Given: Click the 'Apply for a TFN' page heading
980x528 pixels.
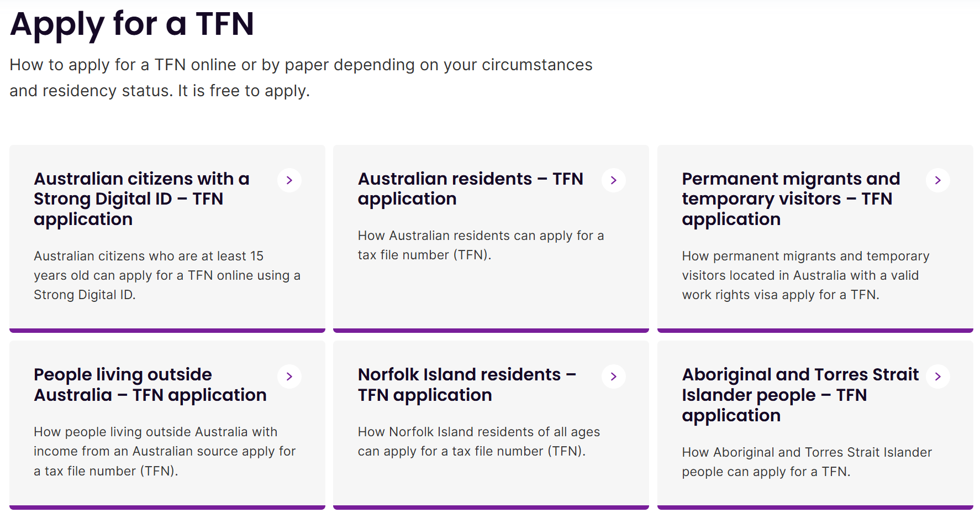Looking at the screenshot, I should point(132,24).
